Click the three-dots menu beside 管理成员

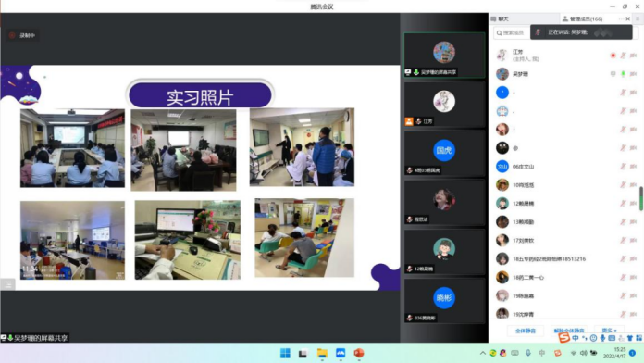tap(621, 19)
